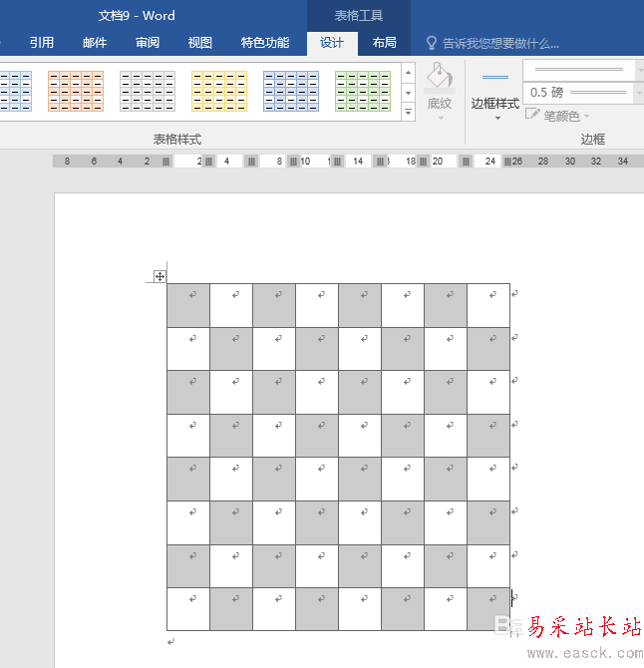
Task: Apply the yellow grid table style
Action: point(219,91)
